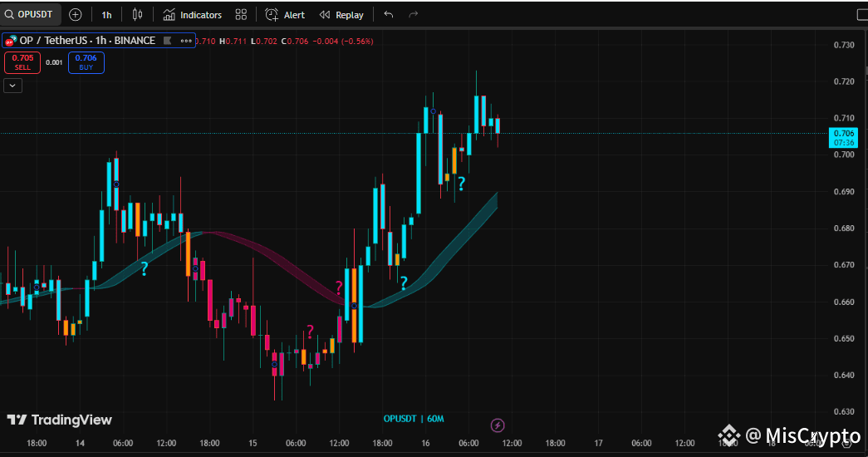
Task: Click the spread value 0.001
Action: pyautogui.click(x=54, y=62)
